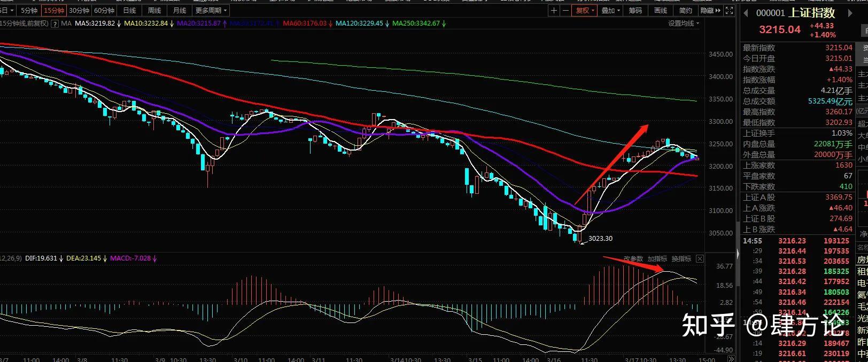
Task: Select the 60分钟 period tab
Action: (x=104, y=11)
